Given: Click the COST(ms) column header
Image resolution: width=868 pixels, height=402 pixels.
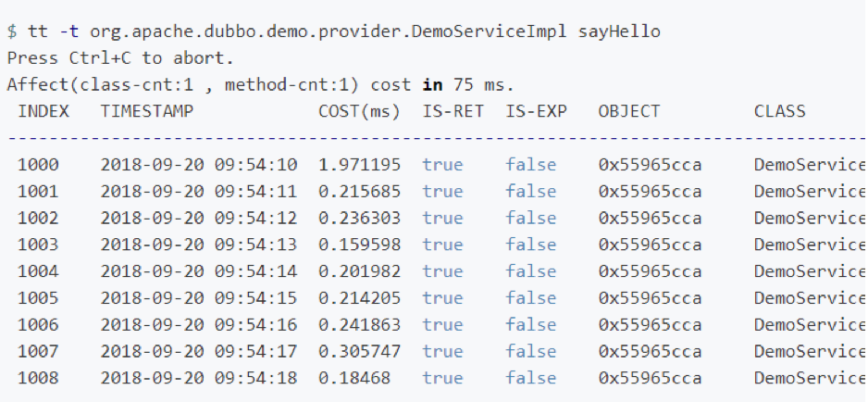Looking at the screenshot, I should [359, 111].
